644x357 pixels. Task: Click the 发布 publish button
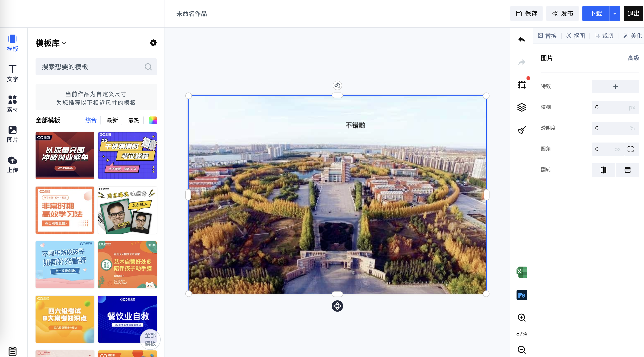tap(562, 13)
